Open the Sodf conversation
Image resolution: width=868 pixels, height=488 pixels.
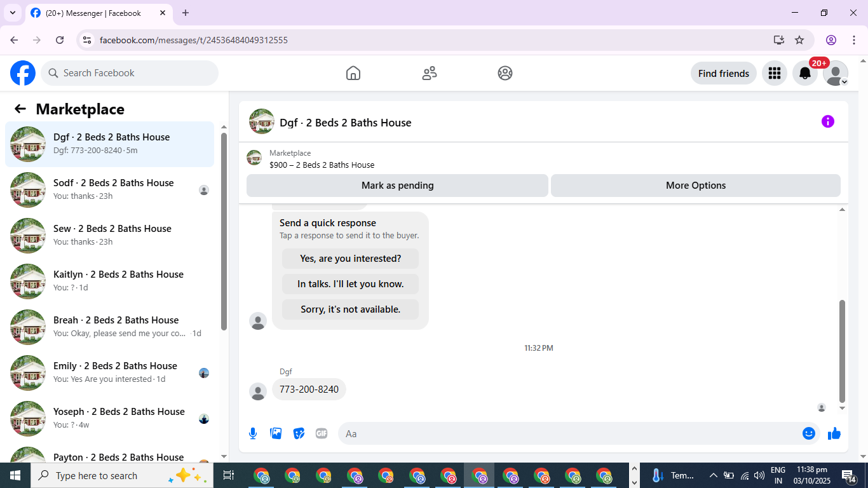click(x=109, y=190)
